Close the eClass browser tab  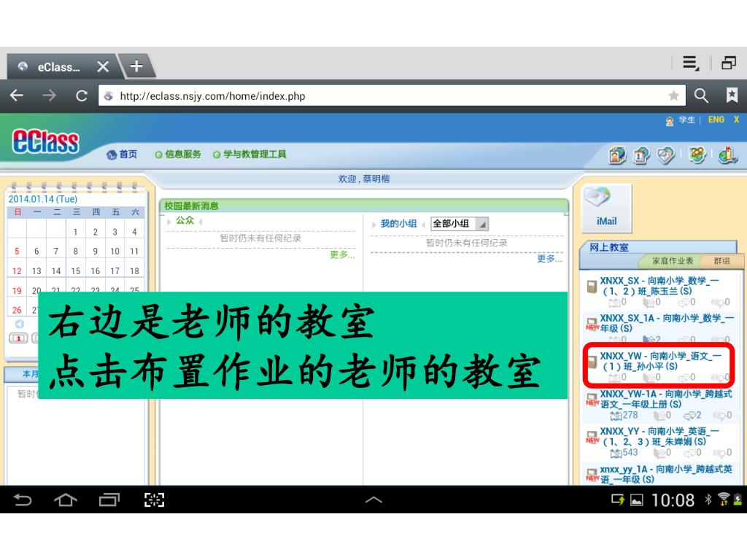[103, 66]
